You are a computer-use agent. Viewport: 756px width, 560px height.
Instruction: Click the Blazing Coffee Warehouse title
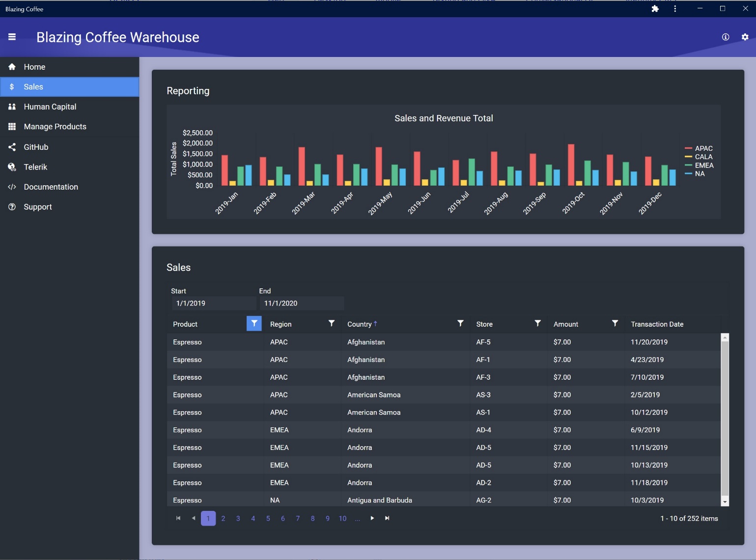click(118, 37)
